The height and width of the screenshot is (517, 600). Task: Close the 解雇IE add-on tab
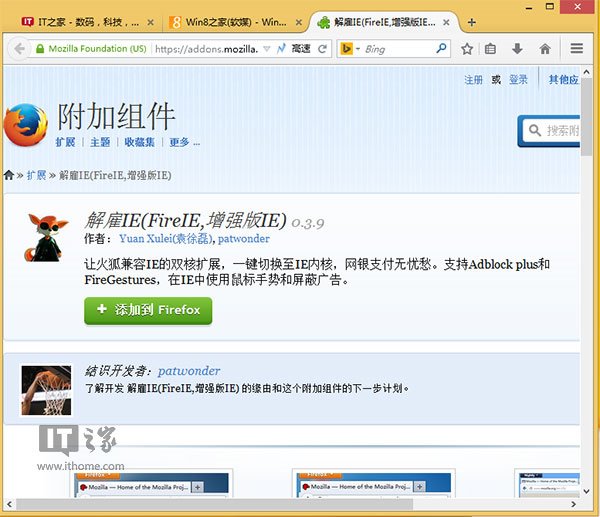(446, 23)
